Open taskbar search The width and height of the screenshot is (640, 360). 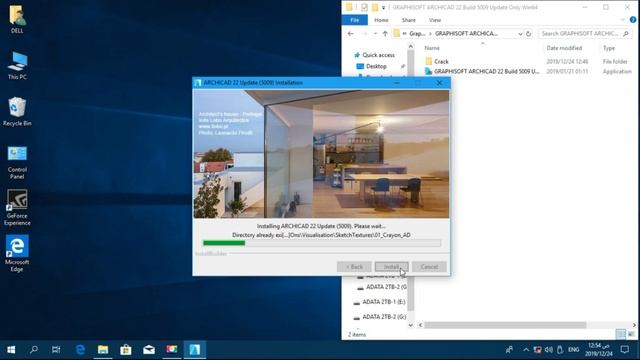tap(34, 350)
